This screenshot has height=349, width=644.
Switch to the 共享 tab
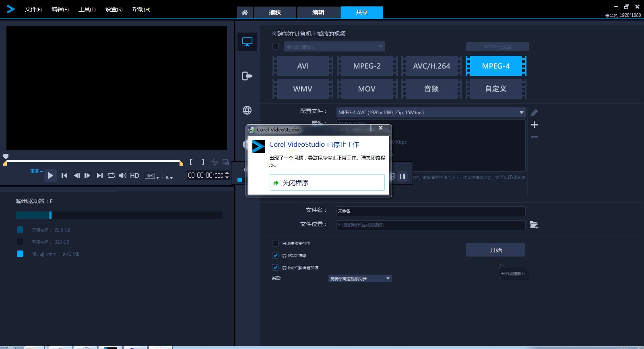(x=362, y=12)
